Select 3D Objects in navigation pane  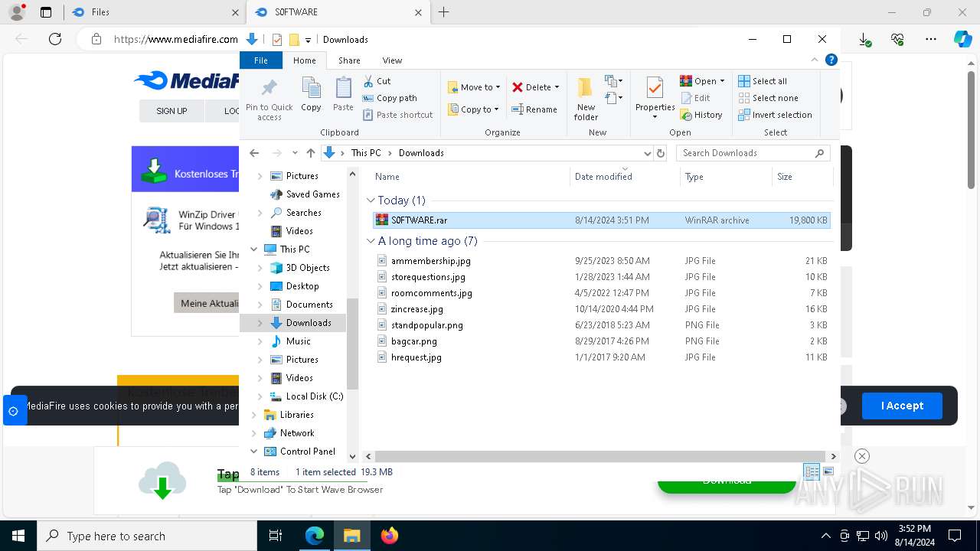308,268
